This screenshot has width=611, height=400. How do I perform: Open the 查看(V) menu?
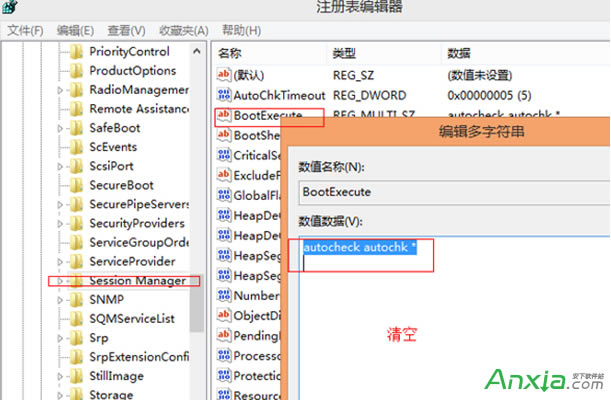coord(127,30)
